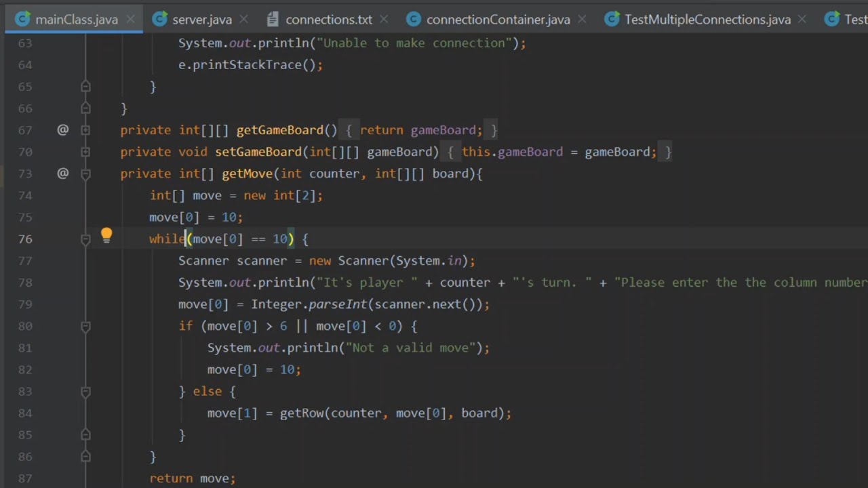
Task: Click the getMove method name
Action: pyautogui.click(x=248, y=174)
